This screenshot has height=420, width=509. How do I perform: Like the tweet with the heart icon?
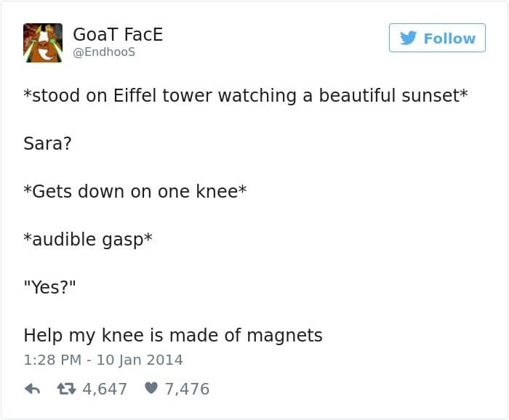[151, 389]
